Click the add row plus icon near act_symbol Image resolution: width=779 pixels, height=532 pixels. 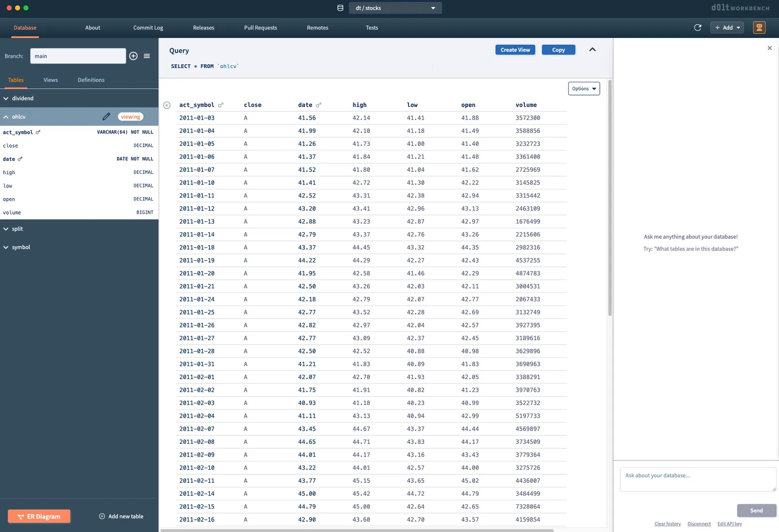pos(167,105)
